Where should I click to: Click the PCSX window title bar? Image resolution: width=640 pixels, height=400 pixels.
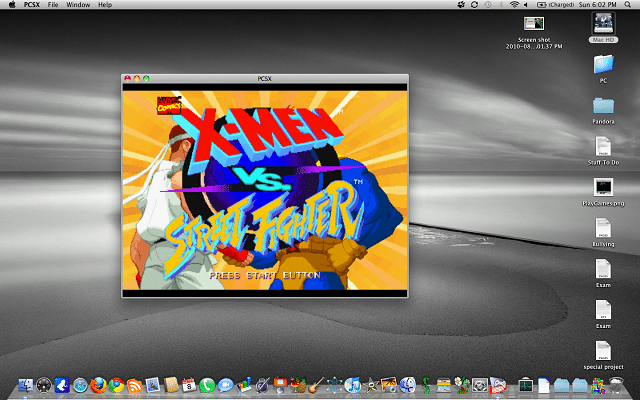click(x=264, y=78)
